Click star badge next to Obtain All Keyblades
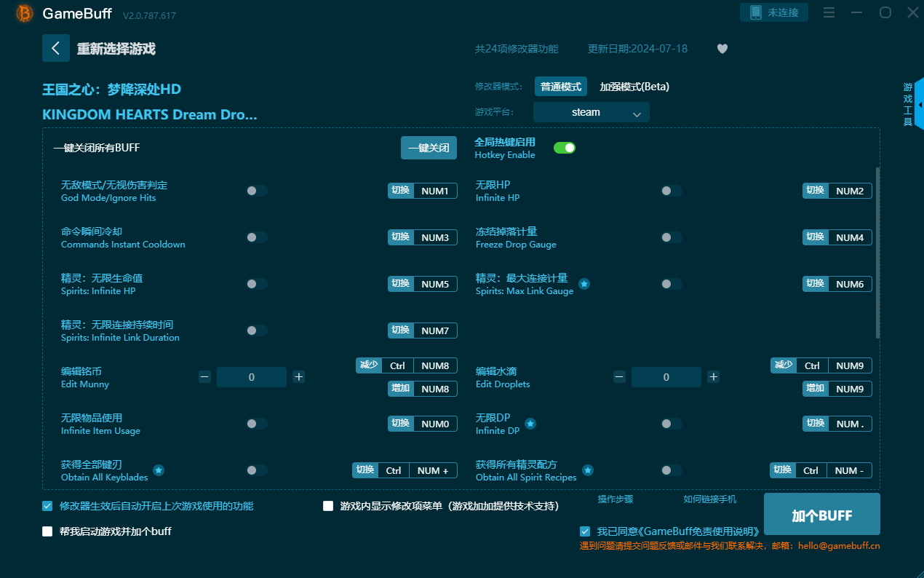924x578 pixels. 159,470
